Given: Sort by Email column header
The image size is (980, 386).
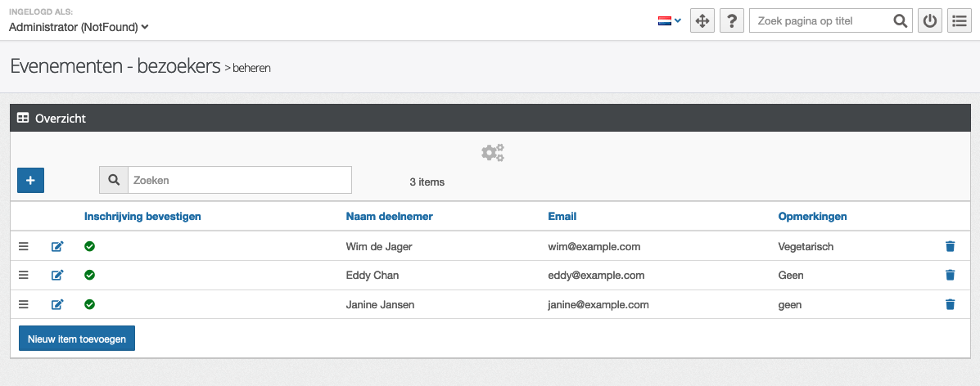Looking at the screenshot, I should (562, 217).
